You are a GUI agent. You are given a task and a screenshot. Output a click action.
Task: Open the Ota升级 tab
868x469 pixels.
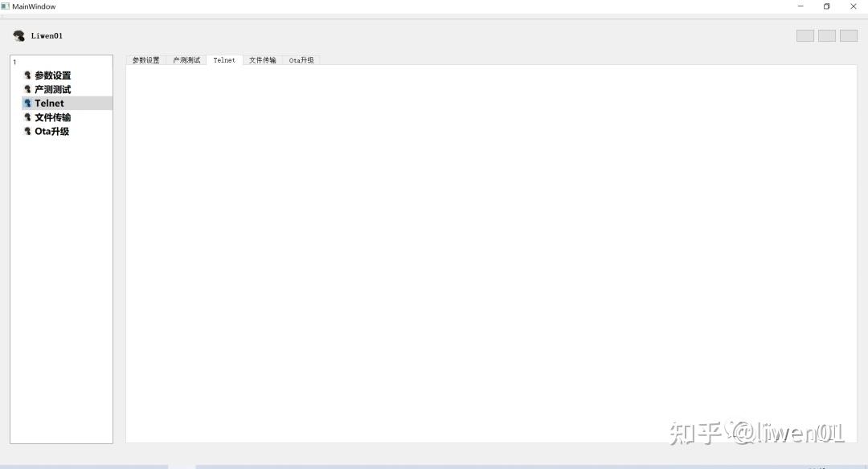pos(301,59)
